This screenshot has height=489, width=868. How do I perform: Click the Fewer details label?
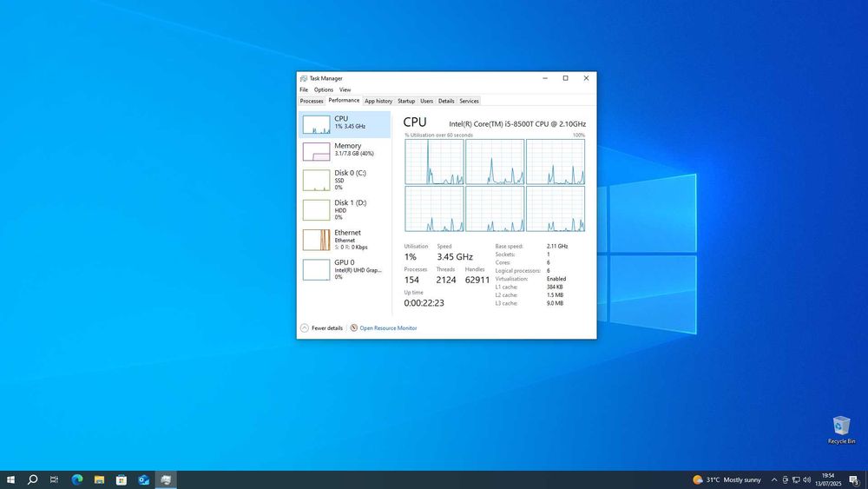[x=327, y=327]
